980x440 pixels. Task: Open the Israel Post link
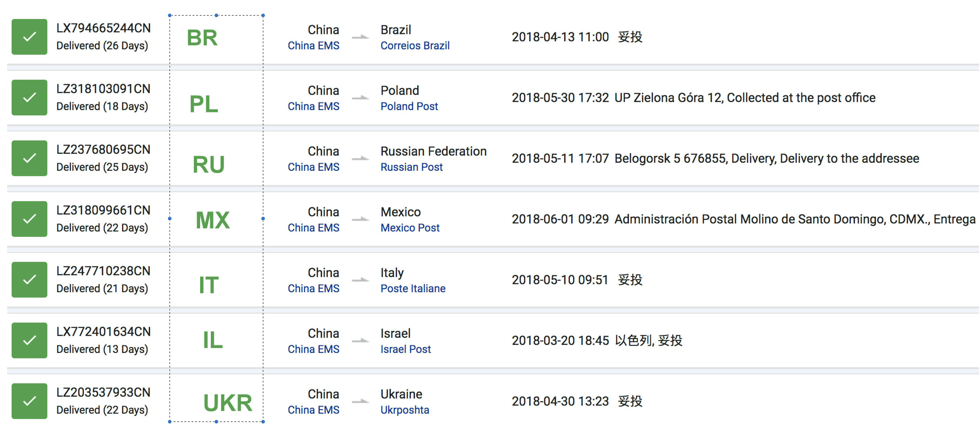406,349
